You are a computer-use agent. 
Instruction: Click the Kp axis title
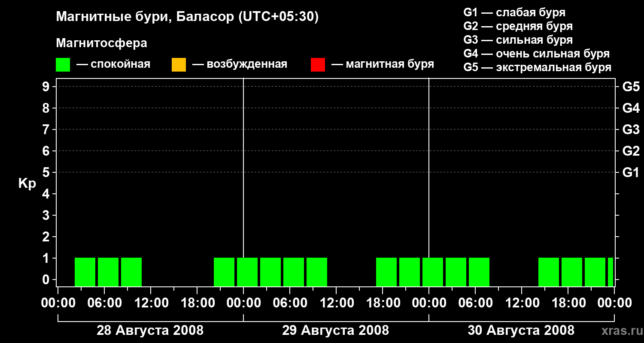pos(27,184)
